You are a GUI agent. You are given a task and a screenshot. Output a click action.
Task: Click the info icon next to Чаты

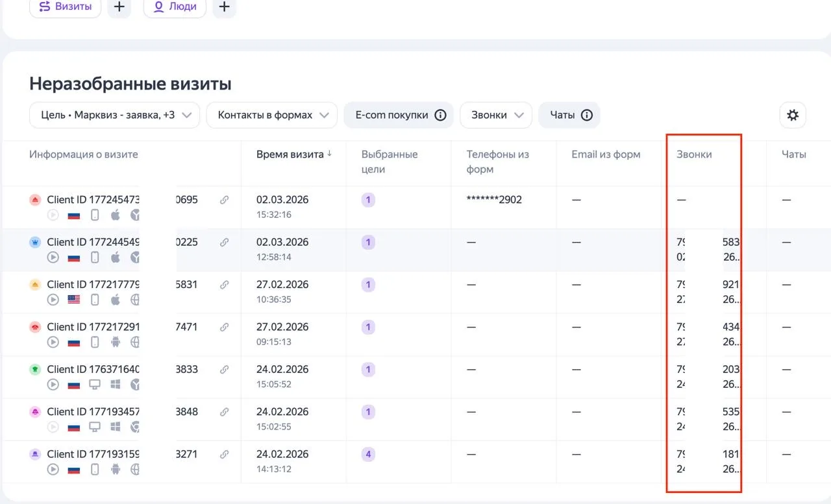click(x=587, y=115)
